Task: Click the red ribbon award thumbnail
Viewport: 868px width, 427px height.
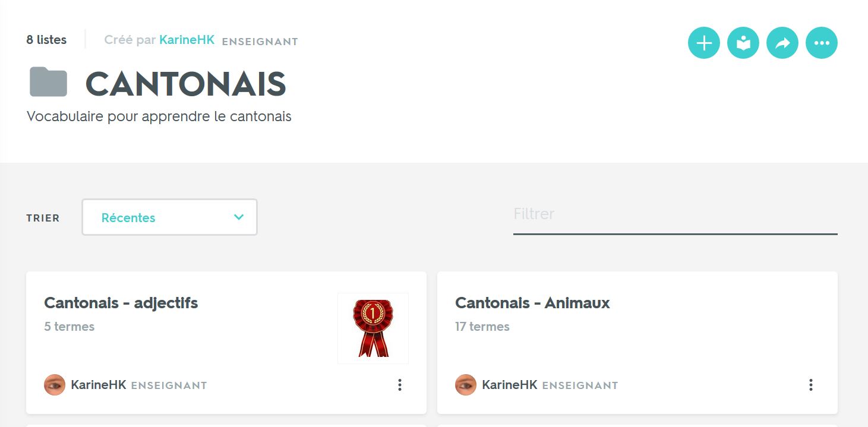Action: [373, 328]
